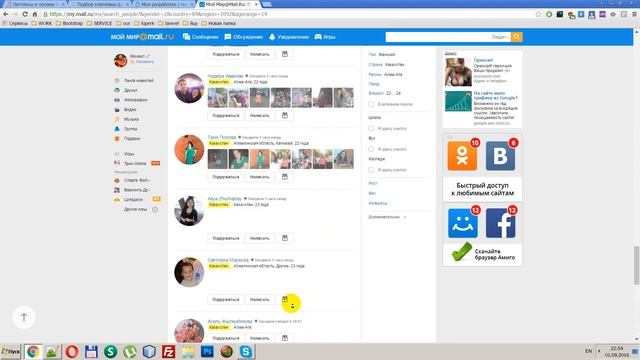Open Фотографии in the left sidebar
Screen dimensions: 640x360
coord(131,100)
